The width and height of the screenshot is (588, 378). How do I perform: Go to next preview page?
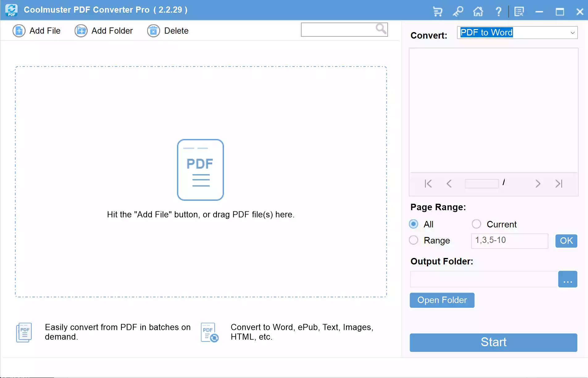pos(538,184)
